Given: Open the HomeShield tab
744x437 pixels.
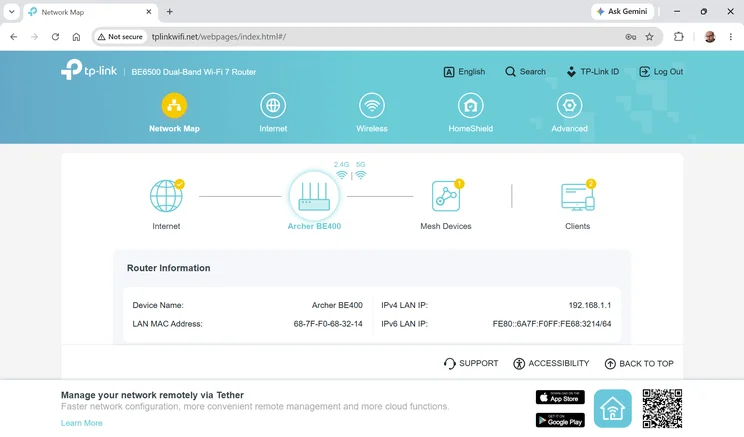Looking at the screenshot, I should coord(470,113).
